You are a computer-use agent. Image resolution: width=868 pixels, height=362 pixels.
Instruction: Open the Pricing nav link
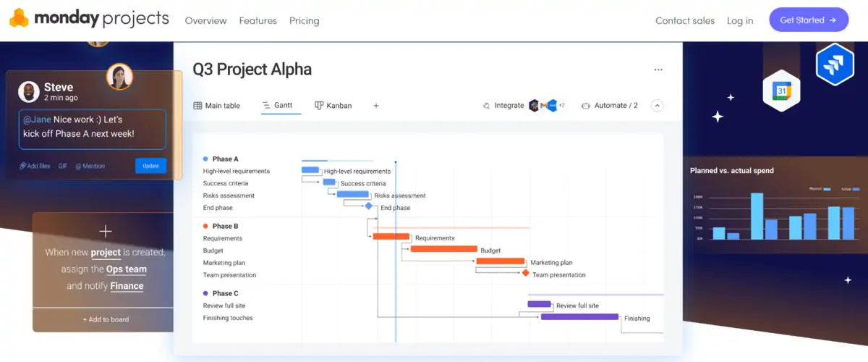coord(305,21)
